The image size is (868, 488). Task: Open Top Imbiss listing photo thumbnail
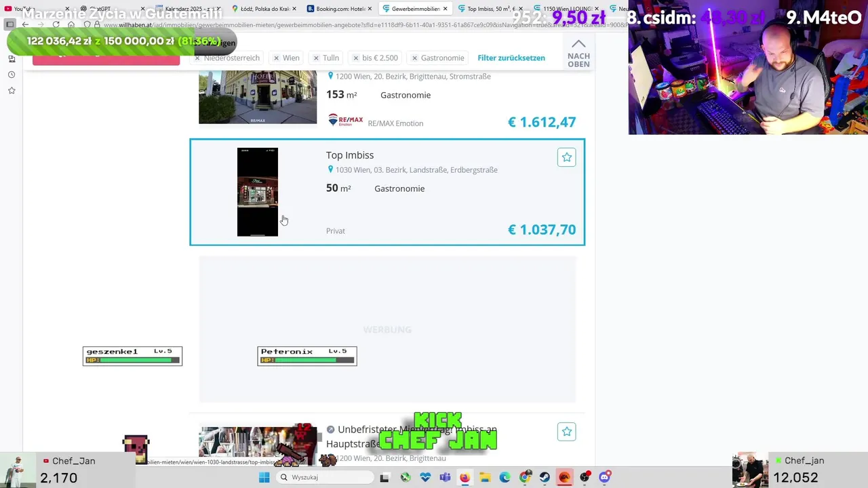[258, 192]
